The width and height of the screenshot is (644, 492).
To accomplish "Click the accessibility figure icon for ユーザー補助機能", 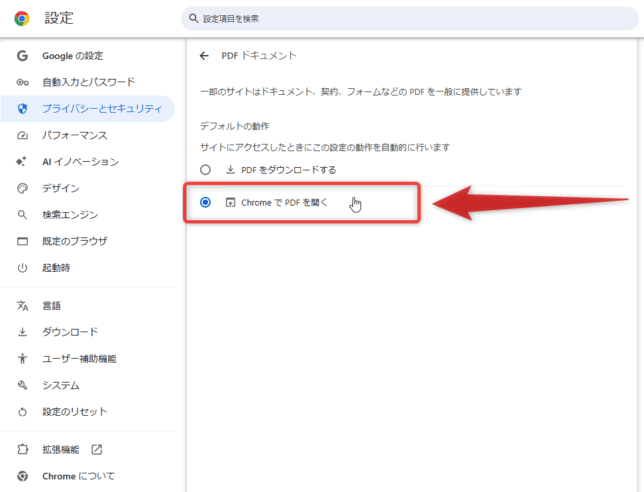I will point(22,359).
